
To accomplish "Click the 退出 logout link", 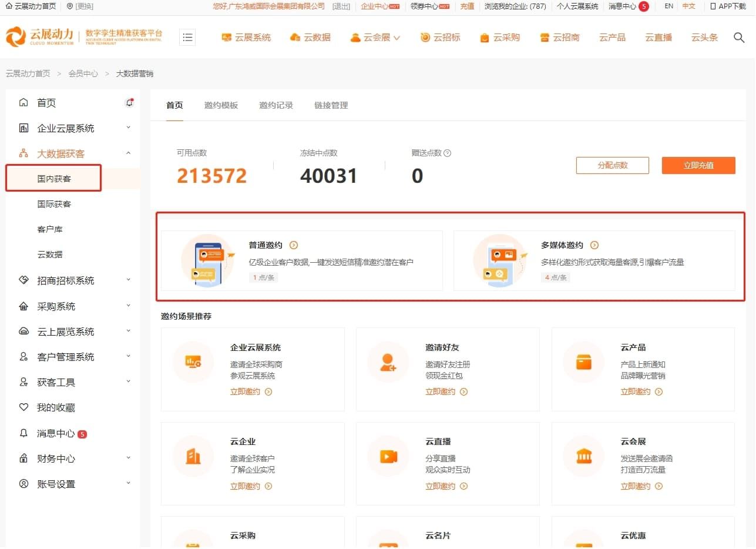I will (340, 6).
